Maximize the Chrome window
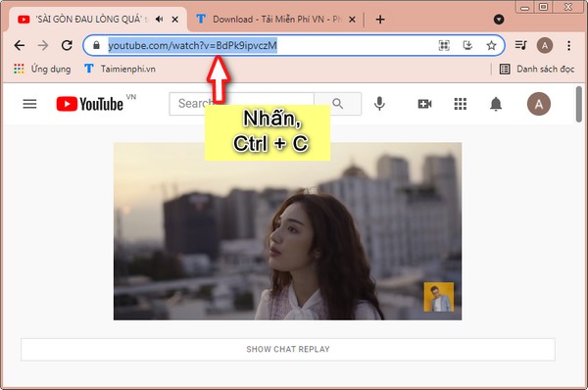 tap(543, 7)
